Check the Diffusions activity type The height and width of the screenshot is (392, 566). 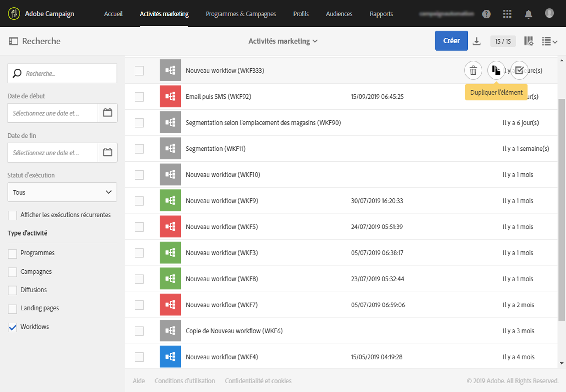click(13, 290)
